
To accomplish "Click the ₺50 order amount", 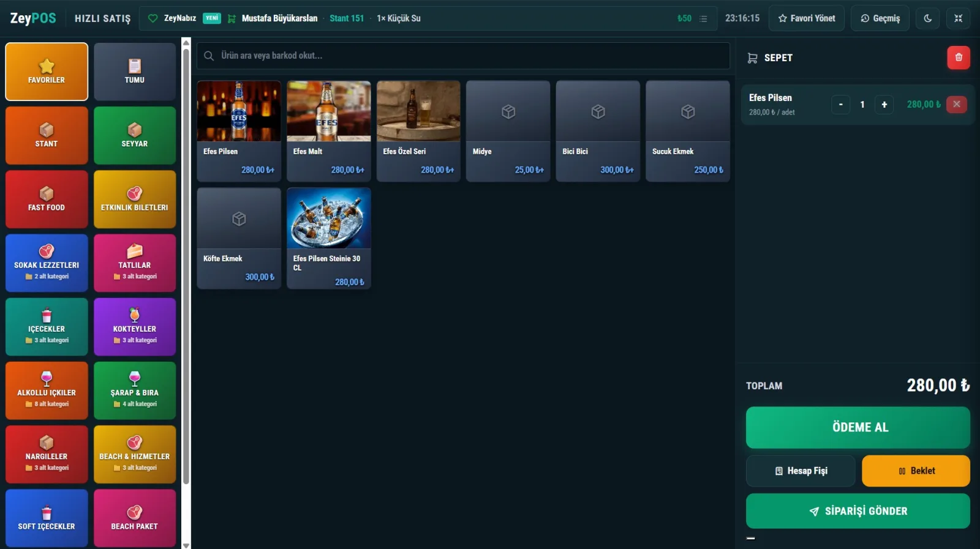I will coord(684,18).
